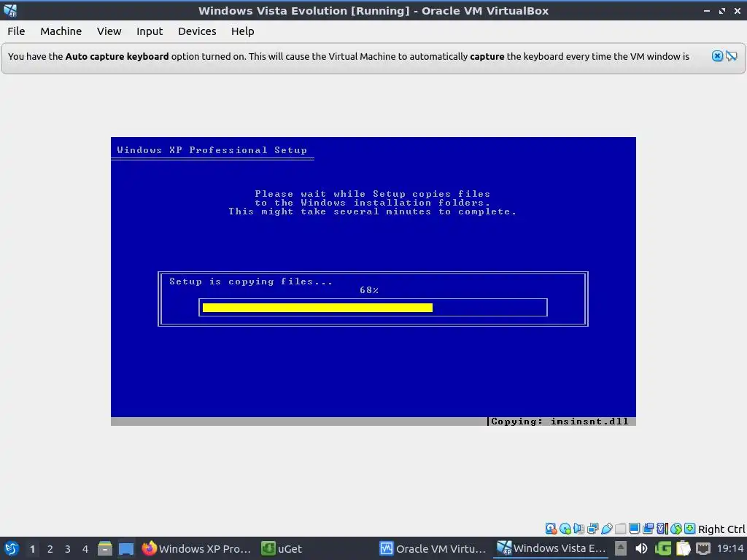The height and width of the screenshot is (560, 747).
Task: Open the File menu
Action: coord(16,31)
